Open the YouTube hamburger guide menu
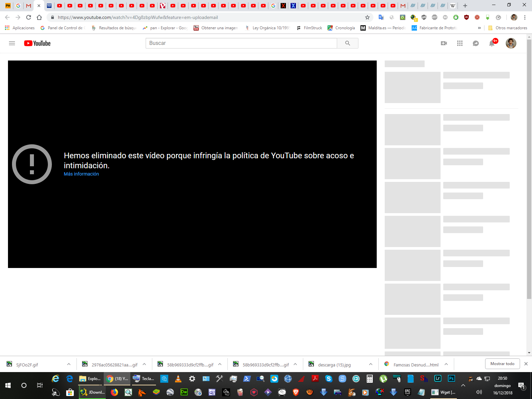This screenshot has height=399, width=532. [12, 43]
